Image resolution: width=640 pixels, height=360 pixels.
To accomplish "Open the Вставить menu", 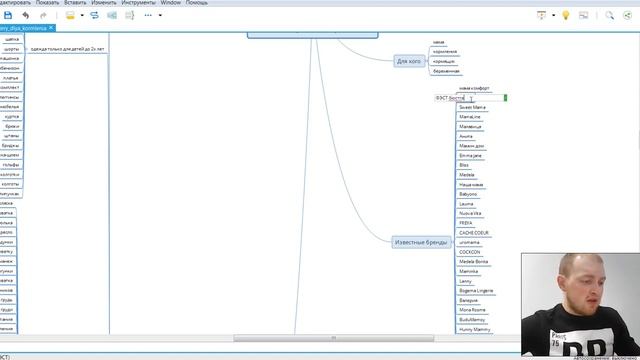I will coord(75,2).
